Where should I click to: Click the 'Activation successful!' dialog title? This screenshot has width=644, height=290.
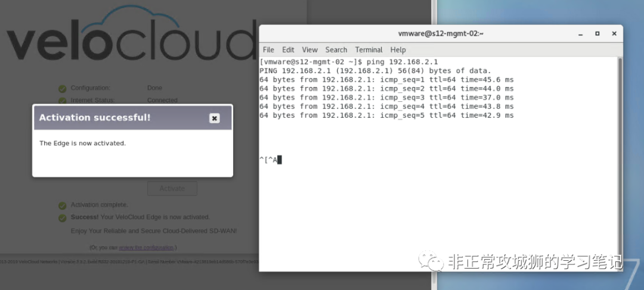pos(95,118)
